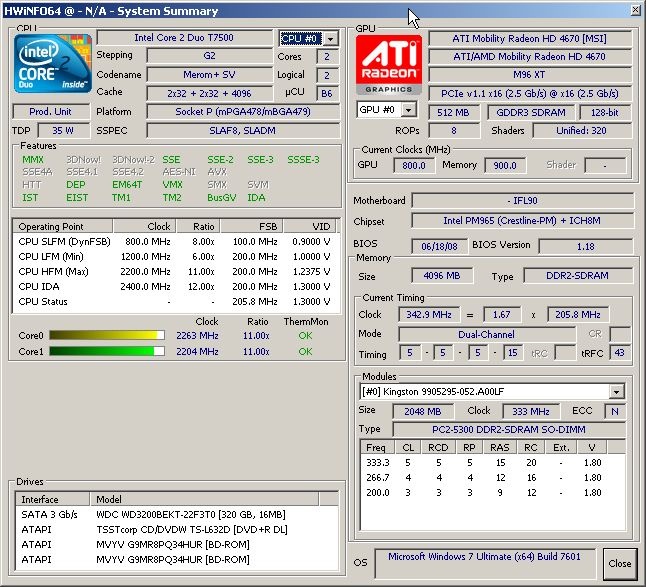The height and width of the screenshot is (587, 646).
Task: Click the Core1 load bar
Action: [x=107, y=351]
